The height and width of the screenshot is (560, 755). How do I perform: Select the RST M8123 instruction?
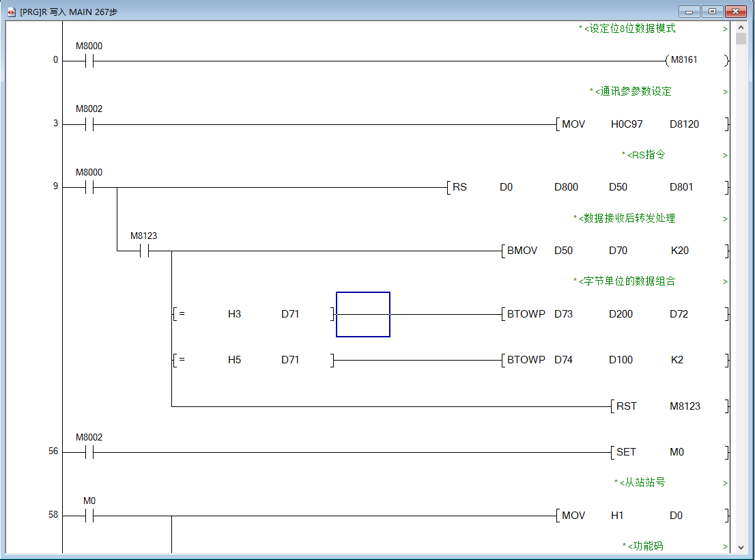[669, 406]
